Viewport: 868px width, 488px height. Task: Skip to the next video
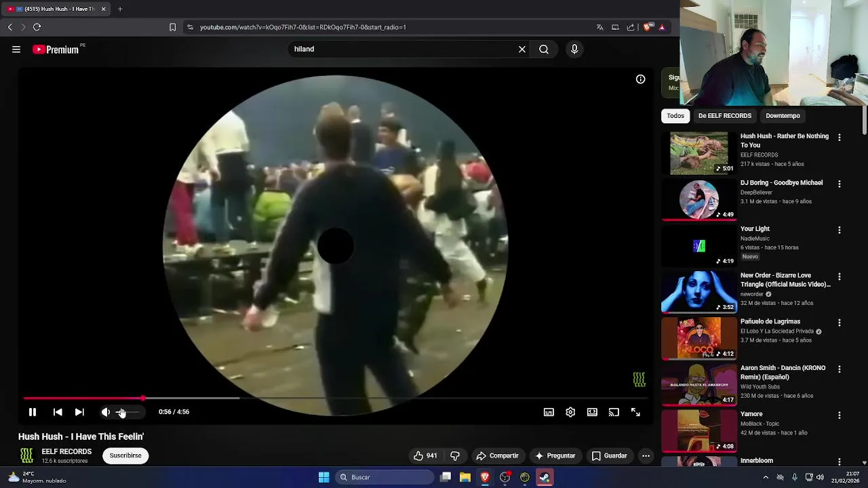pos(79,412)
